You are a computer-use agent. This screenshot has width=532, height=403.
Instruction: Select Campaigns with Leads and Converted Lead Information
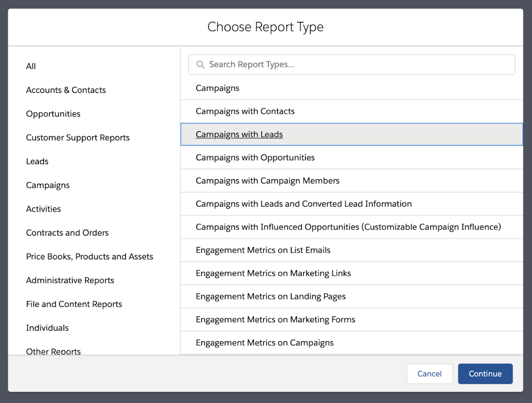coord(352,204)
